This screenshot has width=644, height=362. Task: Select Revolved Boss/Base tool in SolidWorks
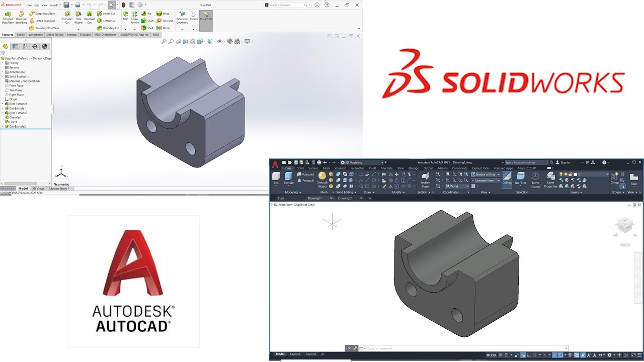point(21,18)
